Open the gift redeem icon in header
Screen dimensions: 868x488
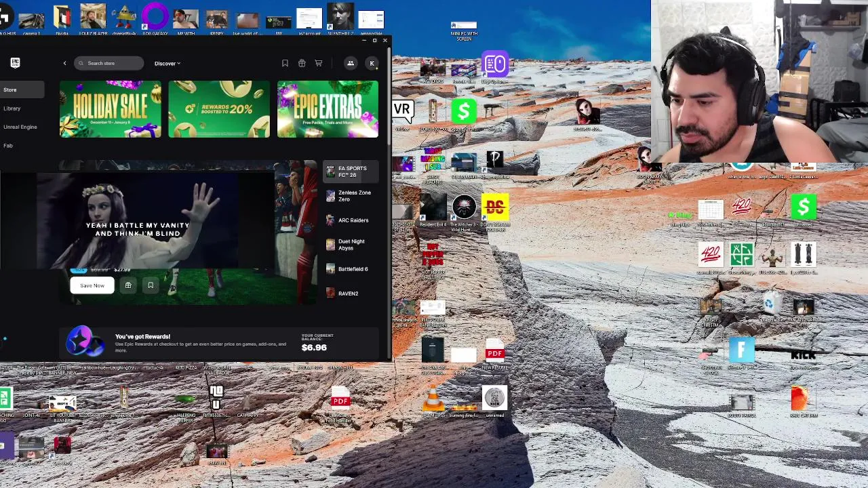coord(302,64)
